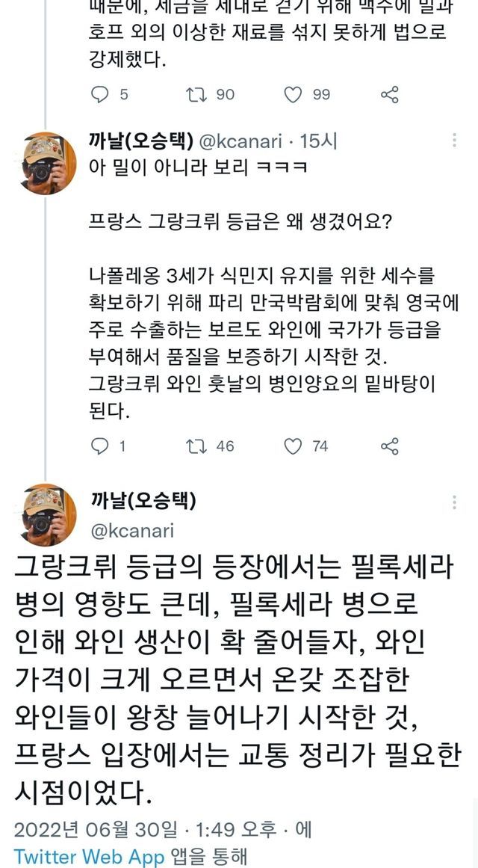Reply to the tweet with 5 replies
478x868 pixels.
(100, 94)
